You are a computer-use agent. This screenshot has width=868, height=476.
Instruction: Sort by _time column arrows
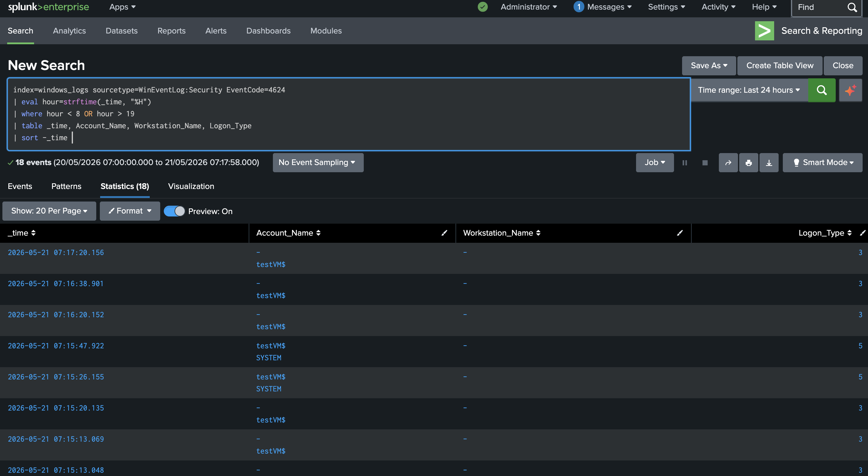click(x=33, y=233)
